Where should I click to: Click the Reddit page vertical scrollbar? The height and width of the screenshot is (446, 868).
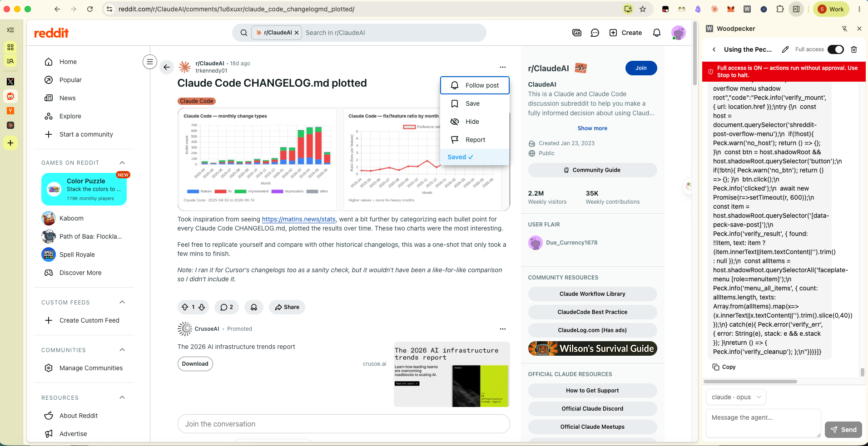695,54
